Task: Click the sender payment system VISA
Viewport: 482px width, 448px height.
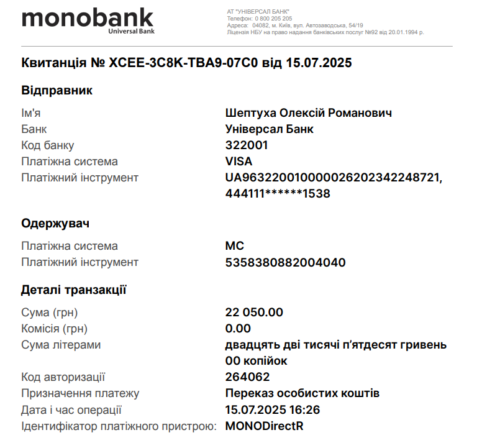Action: tap(239, 161)
